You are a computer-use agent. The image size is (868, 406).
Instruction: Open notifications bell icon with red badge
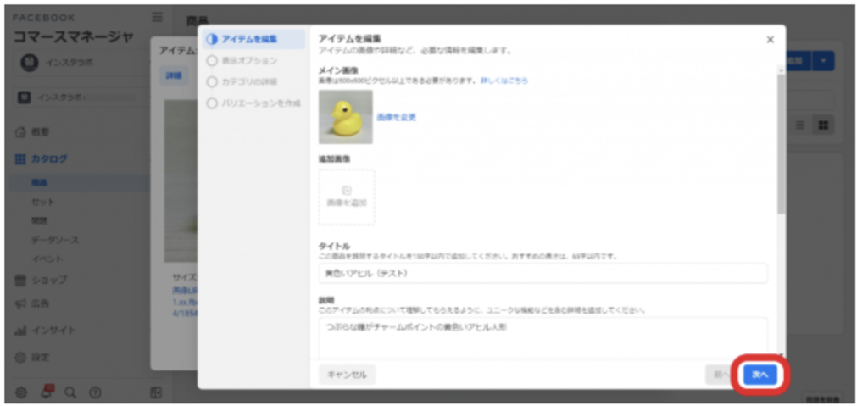pyautogui.click(x=47, y=392)
